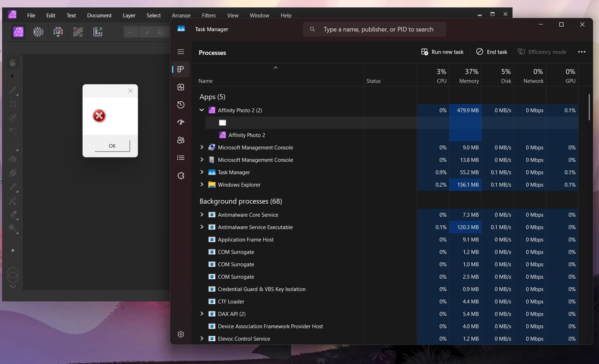This screenshot has height=364, width=599.
Task: Expand the Microsoft Management Console 13.8 MB row
Action: 202,160
